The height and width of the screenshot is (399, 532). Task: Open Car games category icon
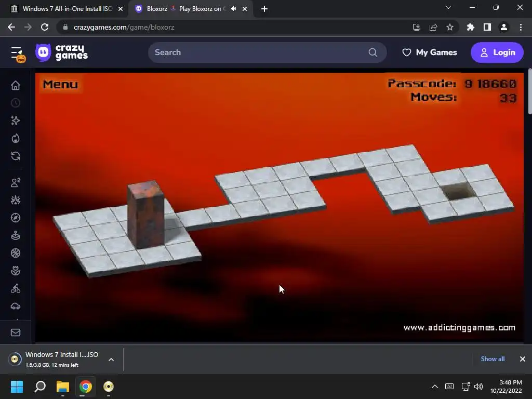pos(16,306)
